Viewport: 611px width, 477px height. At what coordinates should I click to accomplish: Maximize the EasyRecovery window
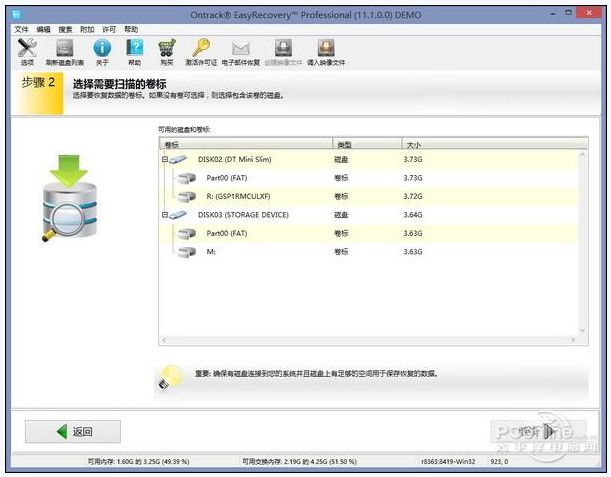pos(569,13)
